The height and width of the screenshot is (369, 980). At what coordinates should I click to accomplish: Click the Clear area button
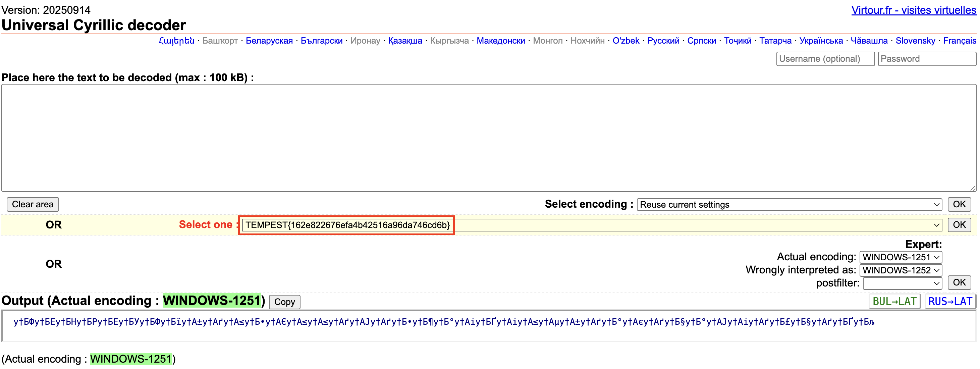pyautogui.click(x=33, y=204)
